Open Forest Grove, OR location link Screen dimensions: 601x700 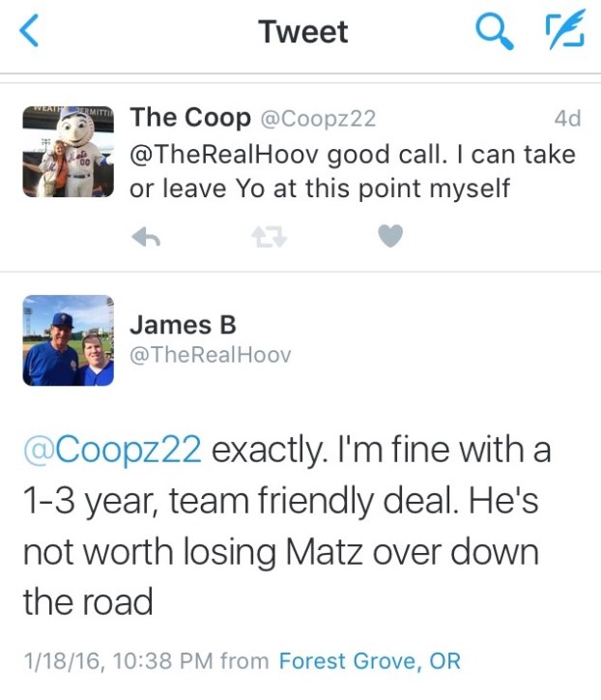click(369, 661)
